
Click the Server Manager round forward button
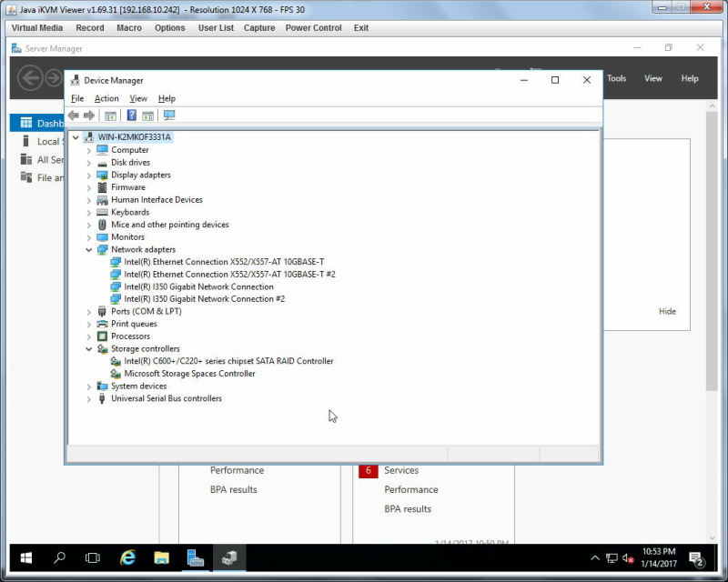click(x=54, y=78)
